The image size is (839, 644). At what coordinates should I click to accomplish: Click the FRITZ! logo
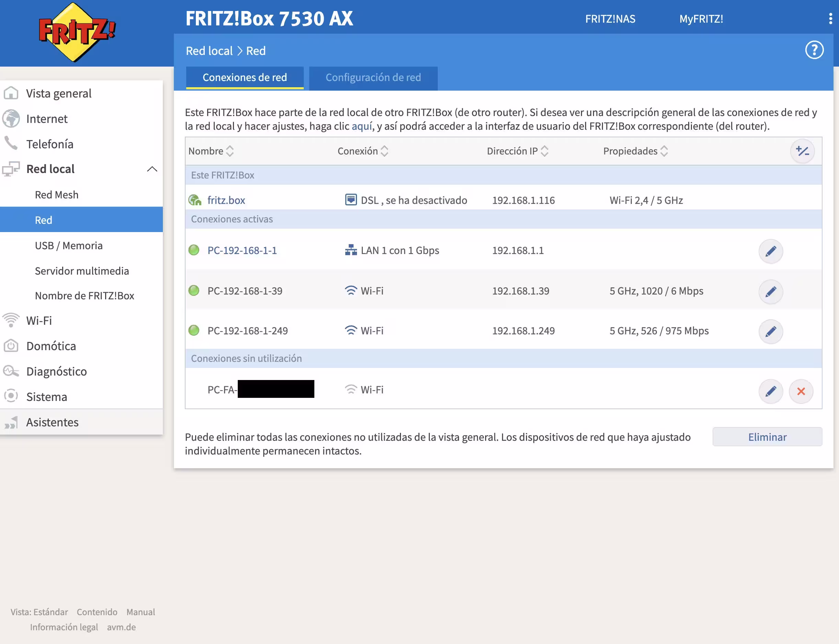click(77, 32)
